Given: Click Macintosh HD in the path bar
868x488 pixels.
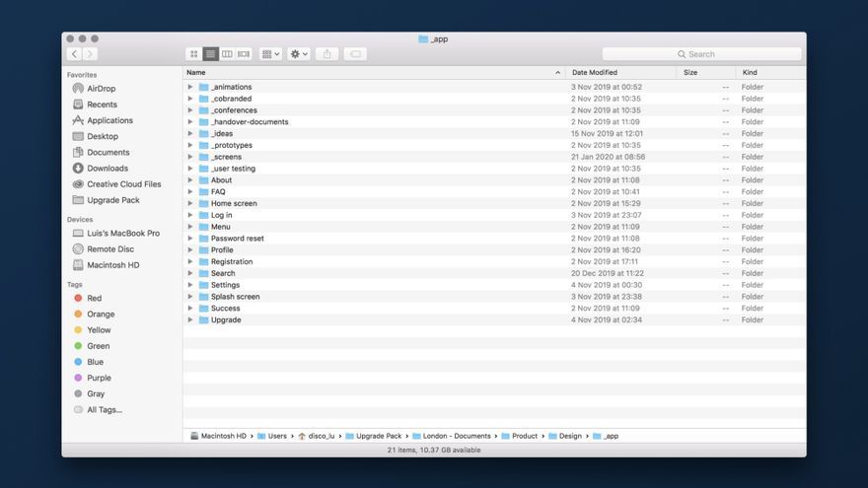Looking at the screenshot, I should coord(218,436).
